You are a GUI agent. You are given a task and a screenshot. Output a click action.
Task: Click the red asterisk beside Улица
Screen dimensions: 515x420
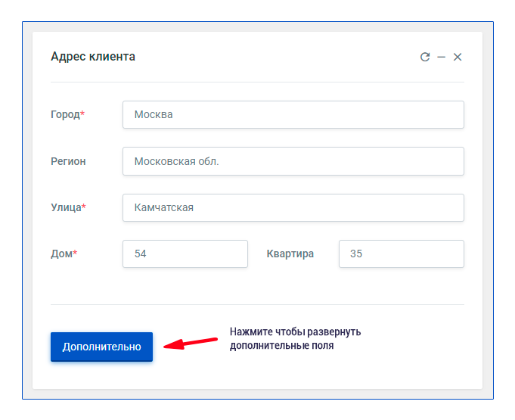[x=84, y=206]
